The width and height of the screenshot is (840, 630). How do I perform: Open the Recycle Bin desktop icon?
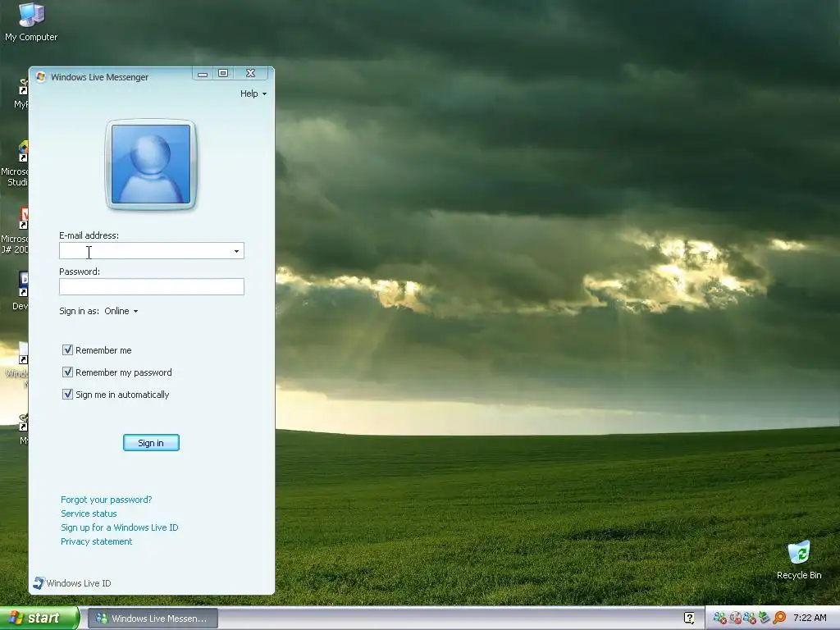click(799, 560)
